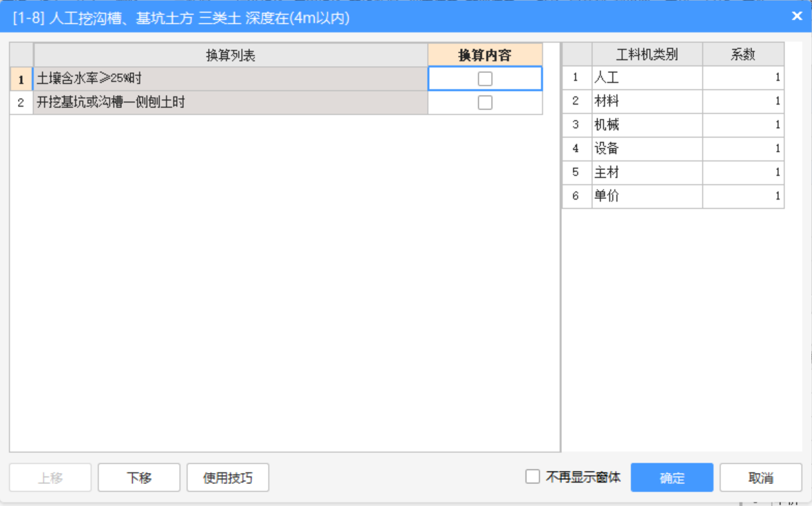The width and height of the screenshot is (812, 506).
Task: Click the 换算列表 column header
Action: 230,56
